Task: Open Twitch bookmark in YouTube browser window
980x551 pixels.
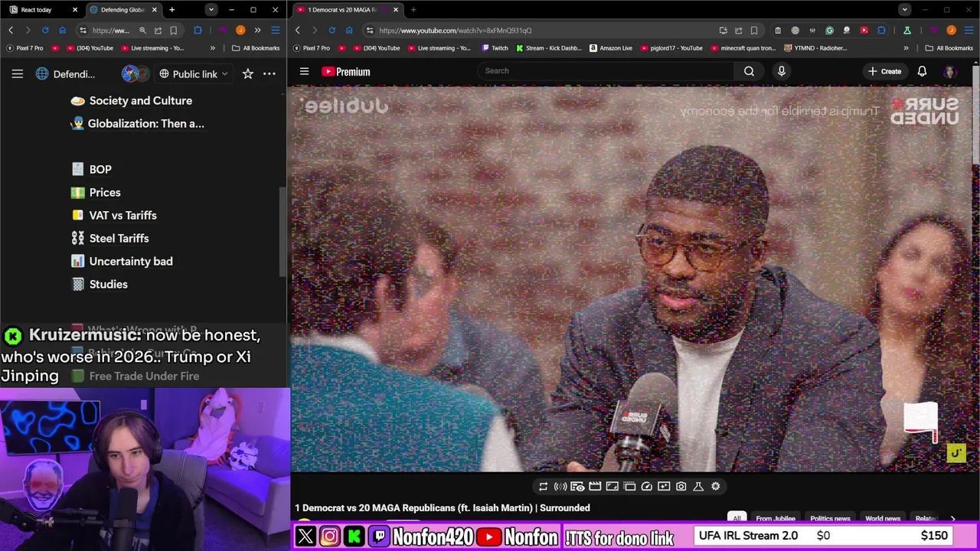Action: 495,48
